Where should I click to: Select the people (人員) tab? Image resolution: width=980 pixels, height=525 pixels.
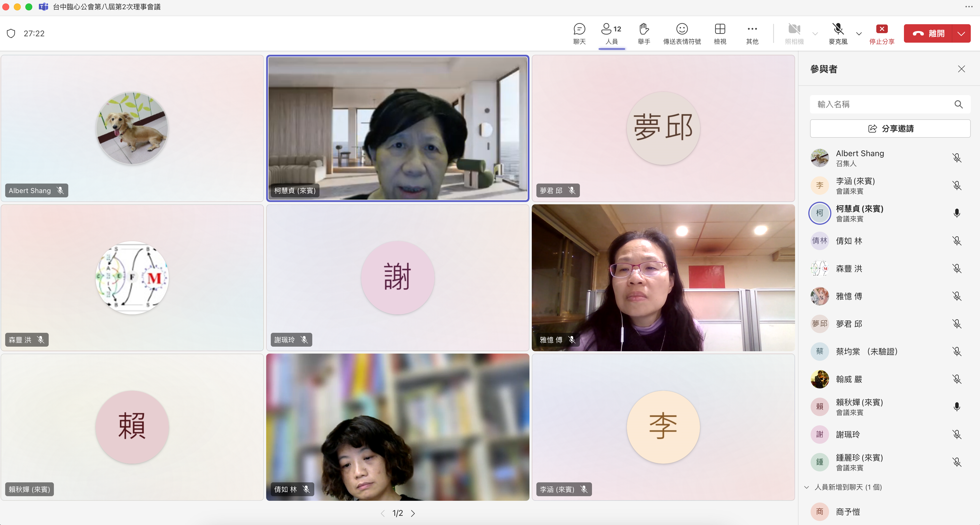pyautogui.click(x=611, y=33)
